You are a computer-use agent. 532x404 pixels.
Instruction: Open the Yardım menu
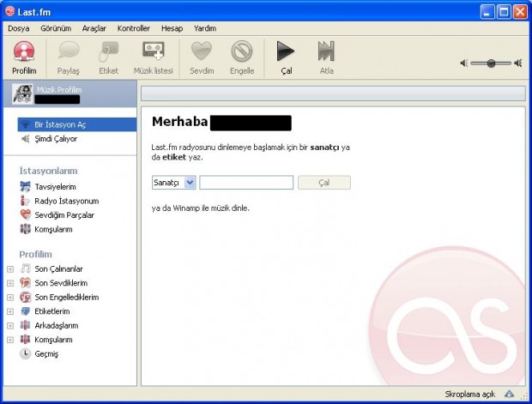[205, 28]
